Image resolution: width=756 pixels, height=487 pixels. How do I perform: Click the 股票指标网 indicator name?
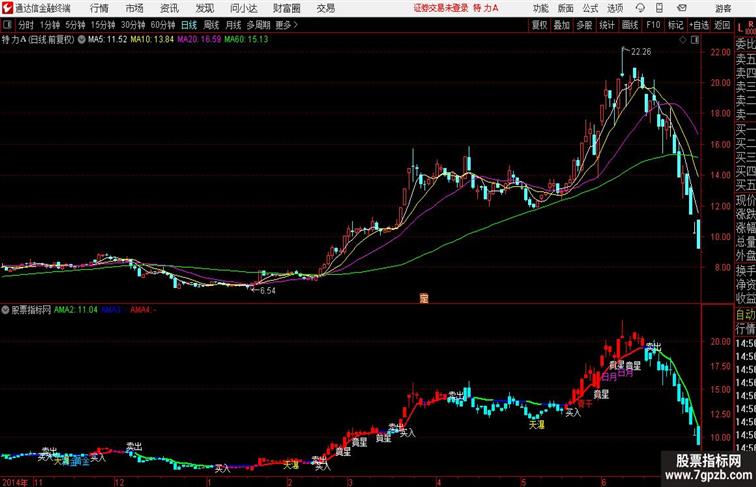31,310
